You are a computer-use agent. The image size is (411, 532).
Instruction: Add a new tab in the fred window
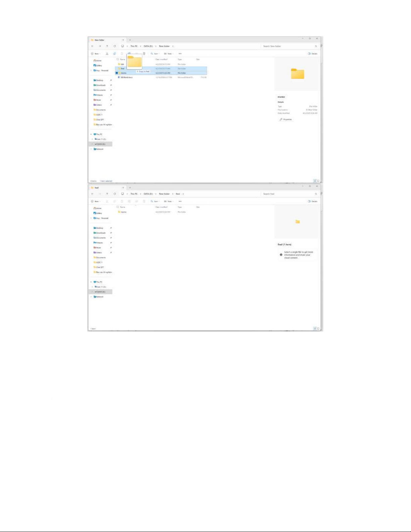[130, 188]
